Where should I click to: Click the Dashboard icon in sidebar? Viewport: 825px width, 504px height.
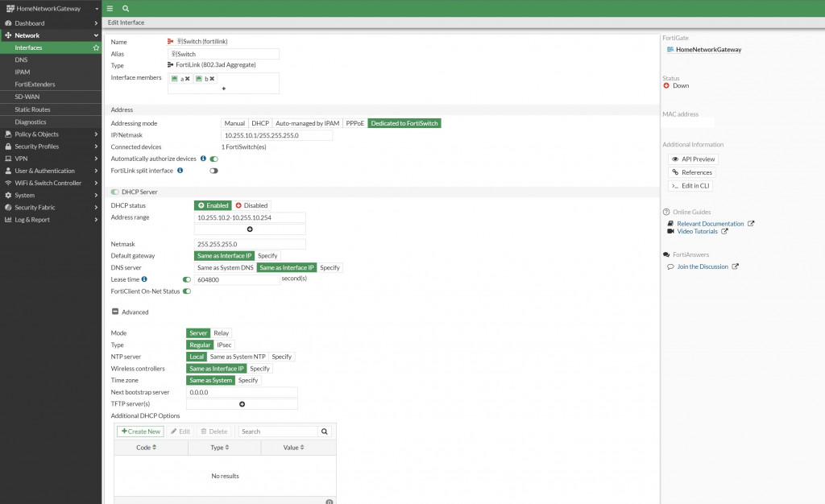coord(8,23)
